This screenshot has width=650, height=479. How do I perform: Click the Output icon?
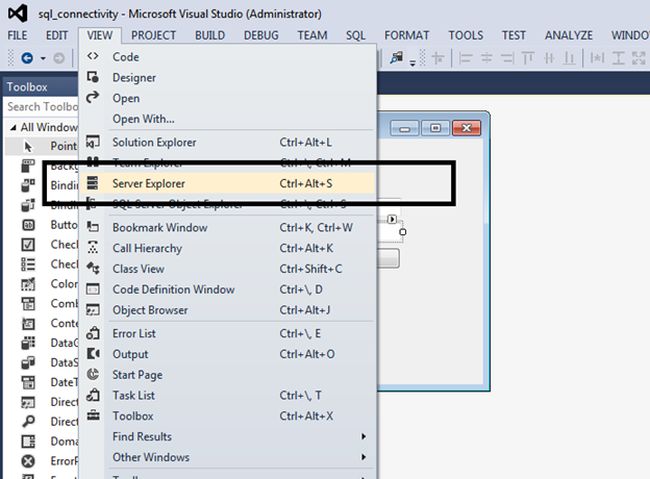93,354
